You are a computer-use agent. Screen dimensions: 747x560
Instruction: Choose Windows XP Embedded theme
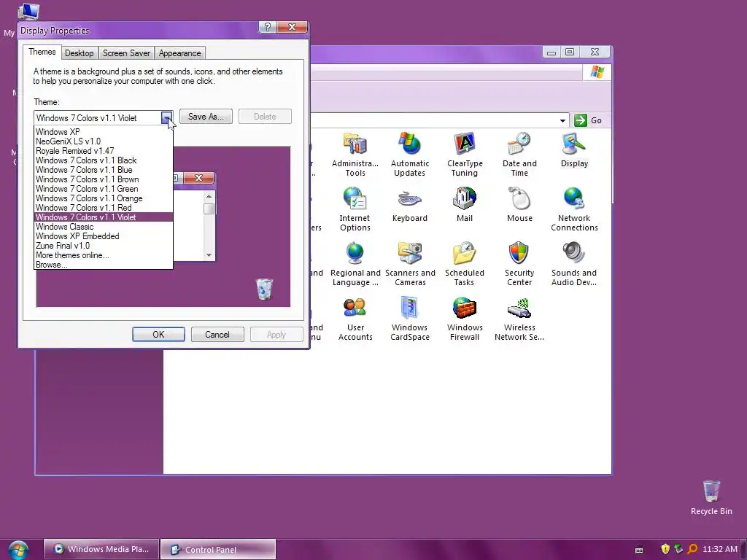[x=104, y=236]
